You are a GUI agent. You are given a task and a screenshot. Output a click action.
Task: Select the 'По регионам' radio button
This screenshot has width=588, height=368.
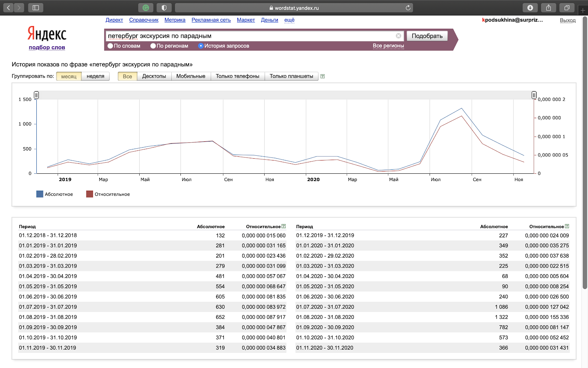click(x=153, y=46)
